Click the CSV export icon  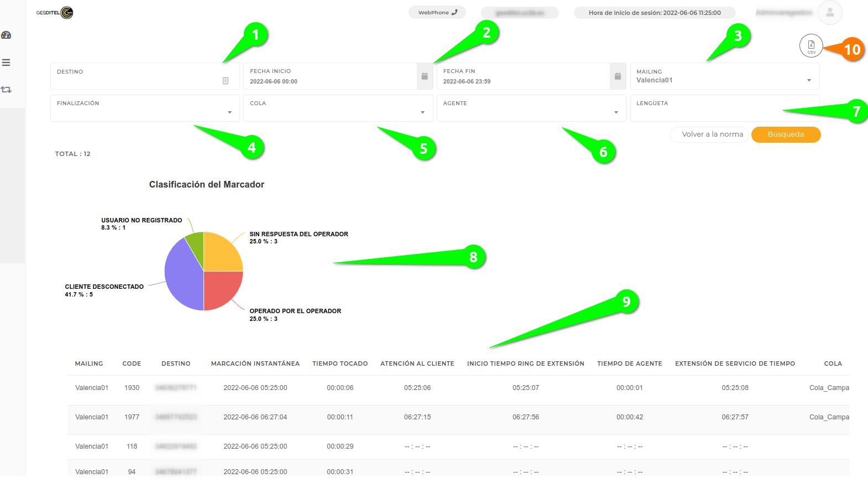pyautogui.click(x=811, y=46)
